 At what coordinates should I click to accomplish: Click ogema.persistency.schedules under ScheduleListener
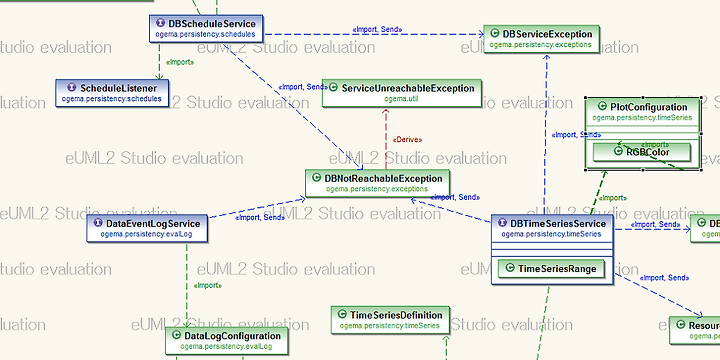(x=112, y=99)
